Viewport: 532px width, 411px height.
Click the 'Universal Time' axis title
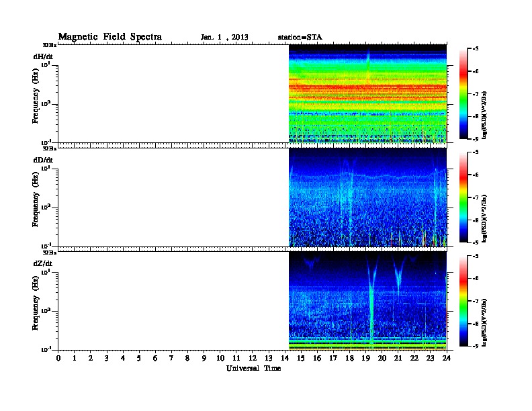point(253,368)
